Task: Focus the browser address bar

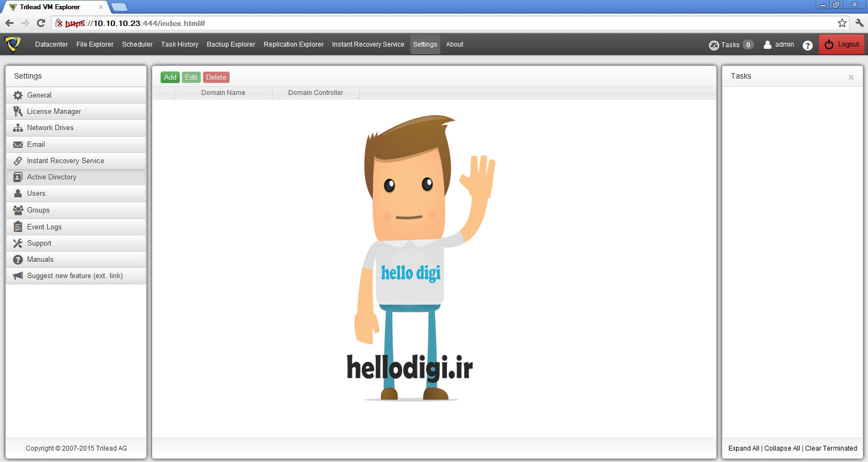Action: coord(451,23)
